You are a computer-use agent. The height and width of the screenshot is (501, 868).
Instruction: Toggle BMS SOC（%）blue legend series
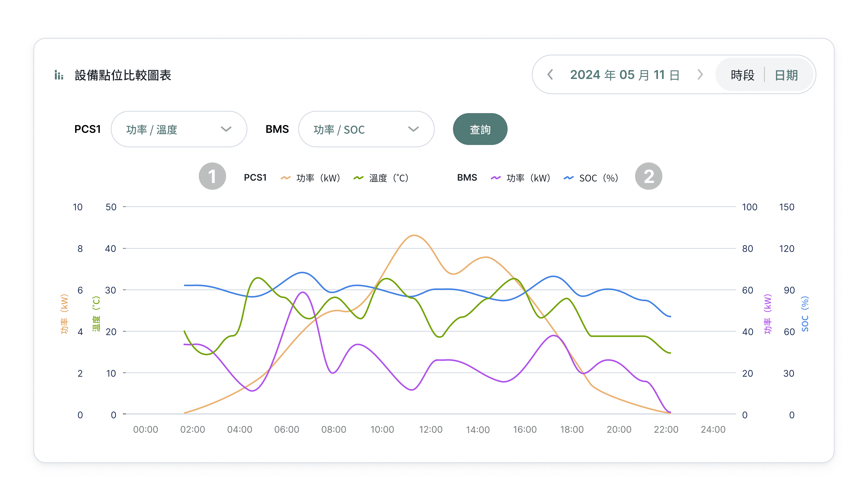pyautogui.click(x=591, y=178)
